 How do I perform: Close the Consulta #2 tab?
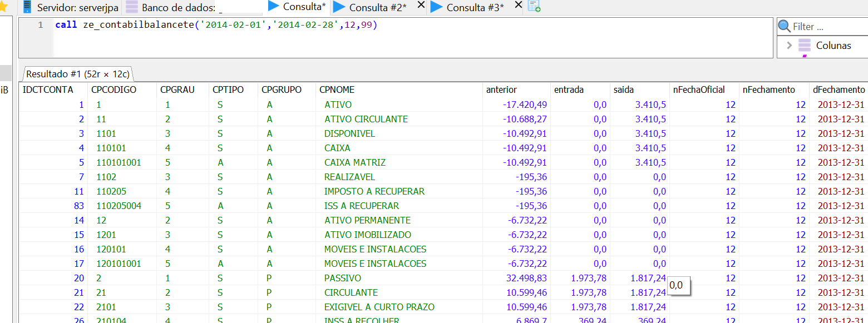point(421,6)
